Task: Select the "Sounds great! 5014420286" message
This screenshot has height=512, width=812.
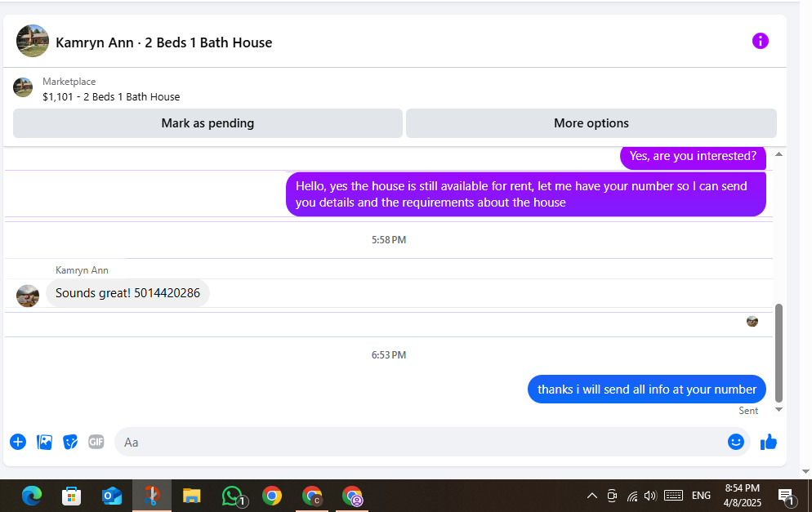Action: coord(127,293)
